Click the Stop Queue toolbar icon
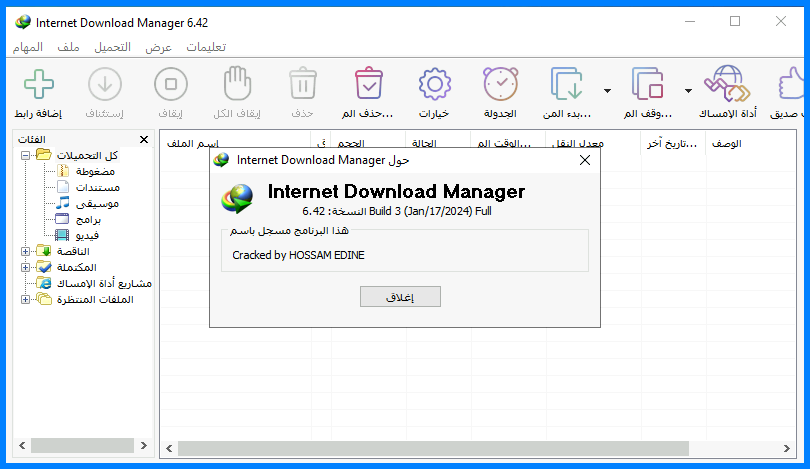This screenshot has width=810, height=469. point(647,84)
